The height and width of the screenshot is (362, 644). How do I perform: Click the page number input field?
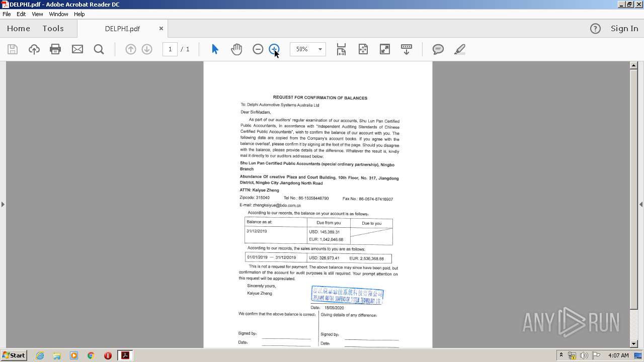pos(170,49)
